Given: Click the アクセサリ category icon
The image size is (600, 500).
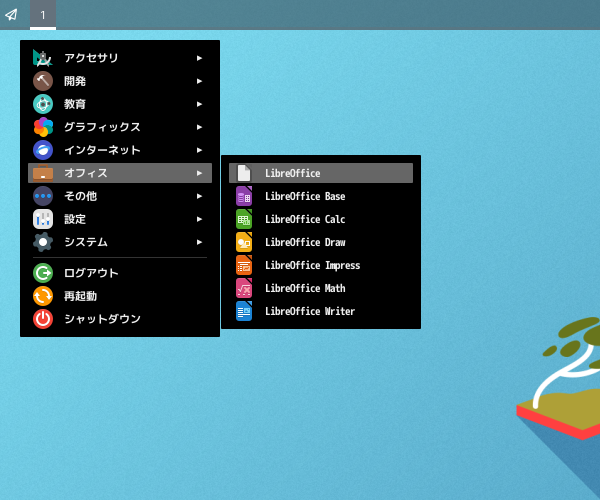Looking at the screenshot, I should (43, 58).
